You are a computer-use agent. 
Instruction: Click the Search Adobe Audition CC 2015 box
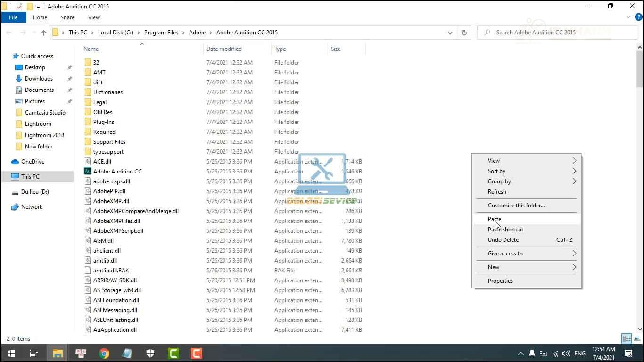point(558,33)
